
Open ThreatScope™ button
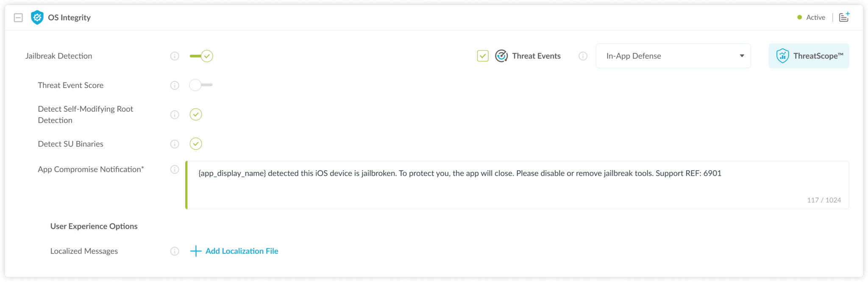pos(809,56)
